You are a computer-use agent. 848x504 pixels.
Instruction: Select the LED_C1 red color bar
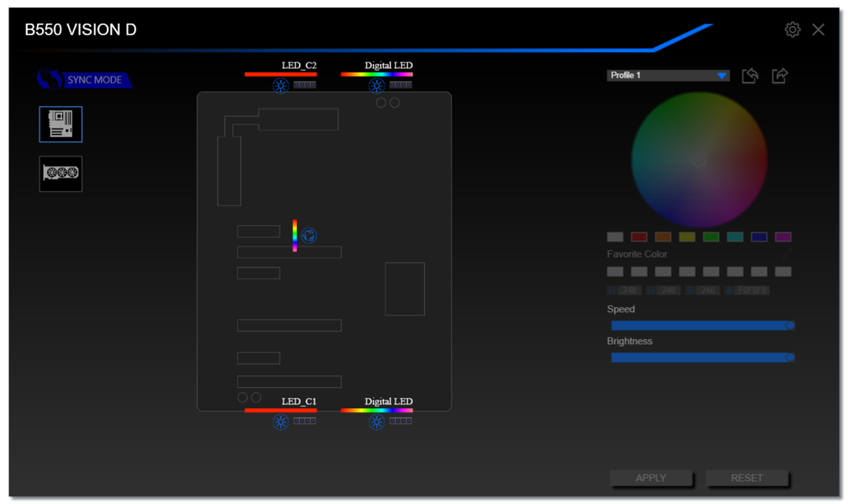(281, 410)
